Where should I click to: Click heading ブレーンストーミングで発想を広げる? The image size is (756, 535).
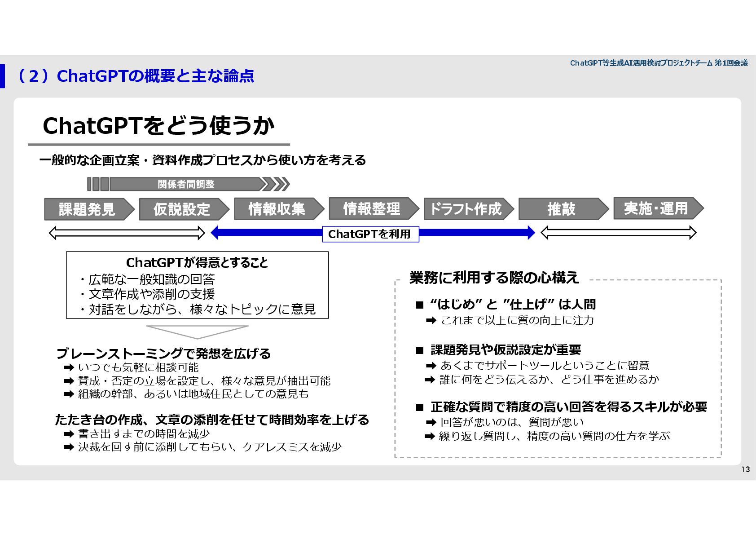pos(163,354)
